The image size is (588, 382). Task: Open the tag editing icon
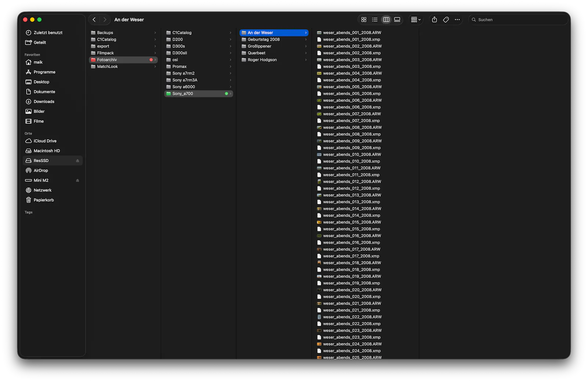pyautogui.click(x=446, y=20)
